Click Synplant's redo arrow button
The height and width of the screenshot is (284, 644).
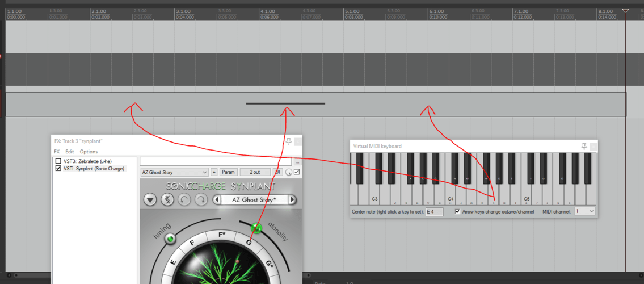tap(201, 200)
